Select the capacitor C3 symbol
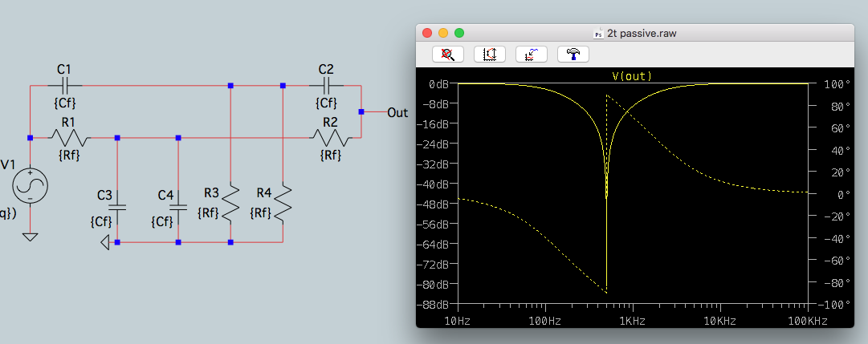The height and width of the screenshot is (344, 868). [116, 207]
